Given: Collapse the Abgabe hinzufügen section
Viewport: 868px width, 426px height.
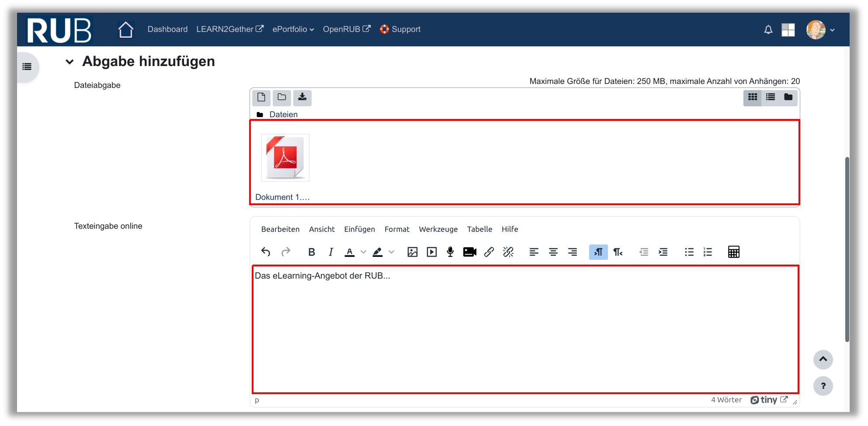Looking at the screenshot, I should click(69, 62).
